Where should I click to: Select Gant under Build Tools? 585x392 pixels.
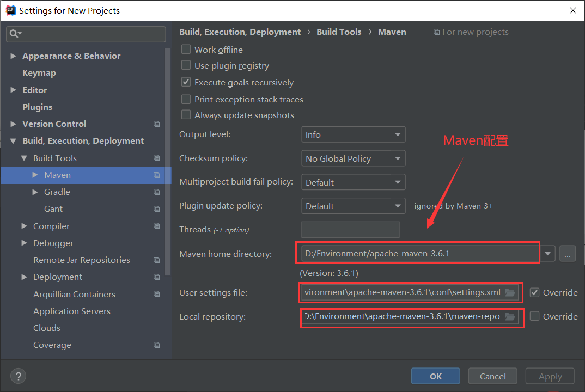[53, 209]
